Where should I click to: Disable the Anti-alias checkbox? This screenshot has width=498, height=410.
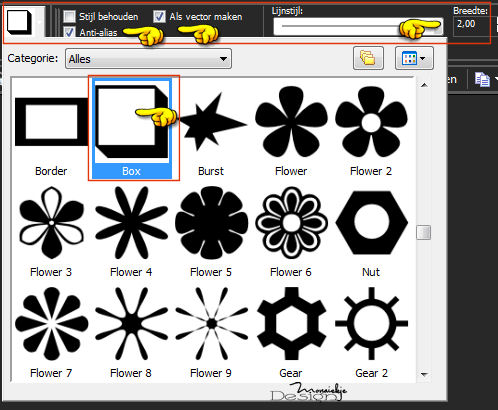coord(69,32)
